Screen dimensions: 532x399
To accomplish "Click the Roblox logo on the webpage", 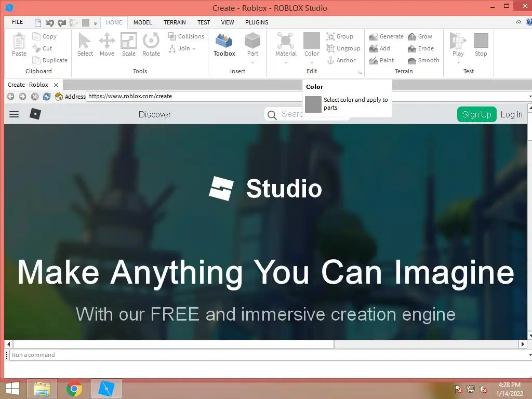I will click(x=35, y=114).
